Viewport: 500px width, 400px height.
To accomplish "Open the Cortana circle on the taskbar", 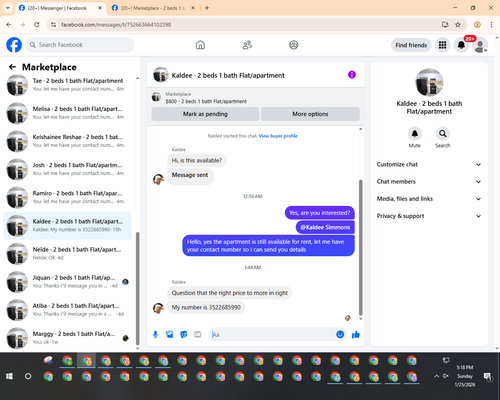I will [28, 376].
